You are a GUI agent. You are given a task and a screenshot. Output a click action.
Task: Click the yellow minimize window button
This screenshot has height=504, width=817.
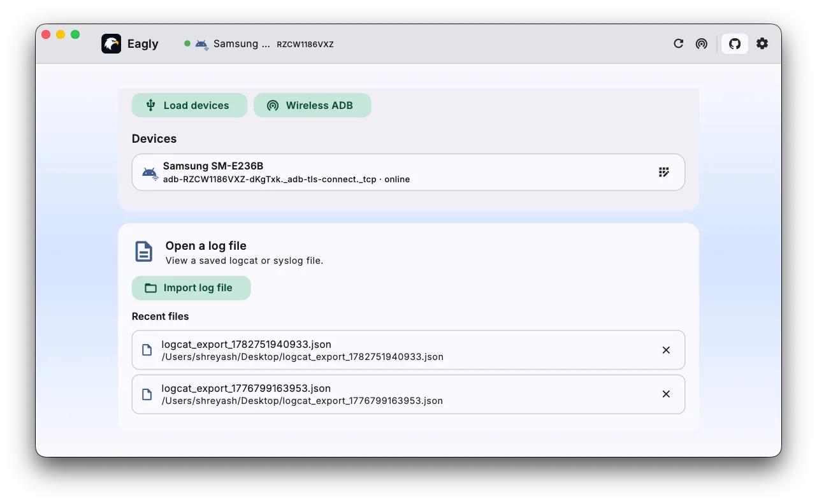point(61,34)
